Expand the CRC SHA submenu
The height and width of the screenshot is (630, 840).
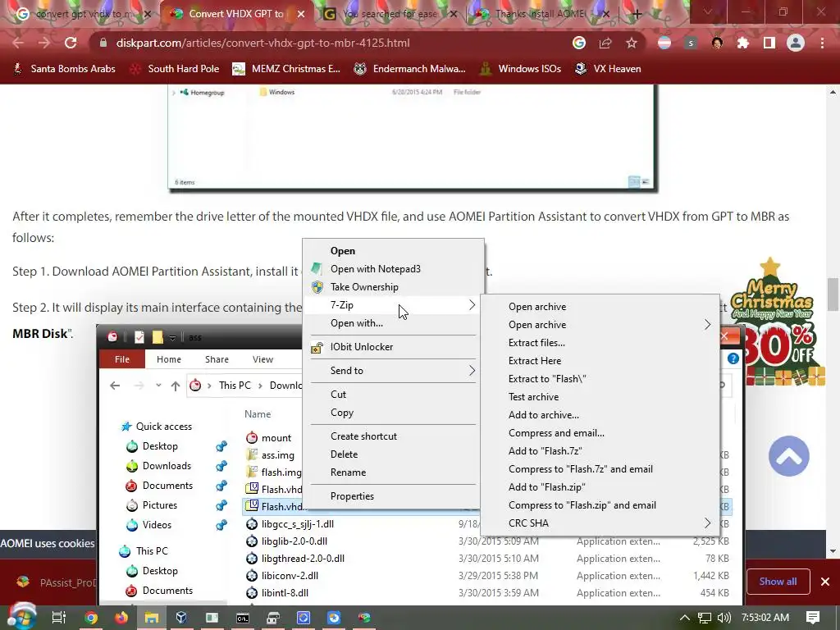coord(600,523)
